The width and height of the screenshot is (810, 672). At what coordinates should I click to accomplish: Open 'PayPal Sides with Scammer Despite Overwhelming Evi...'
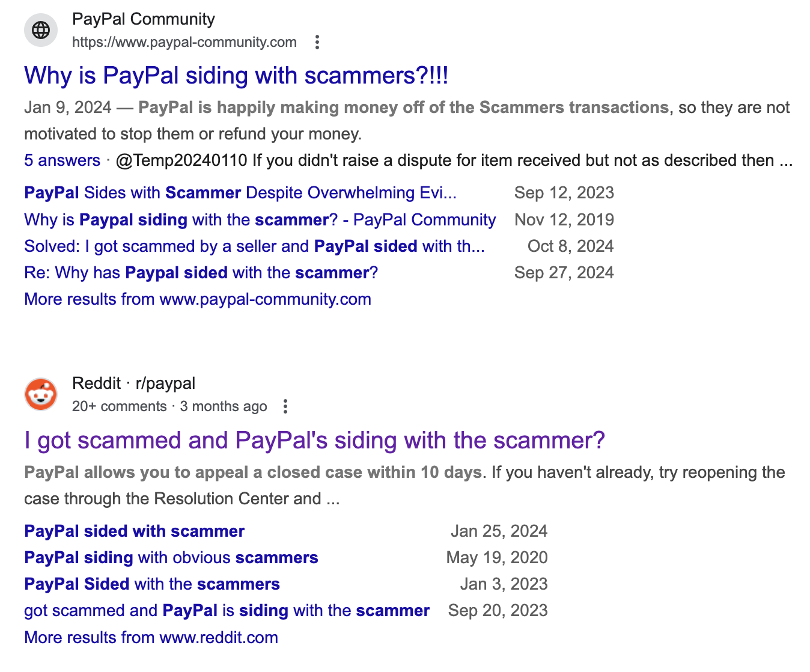(x=240, y=193)
